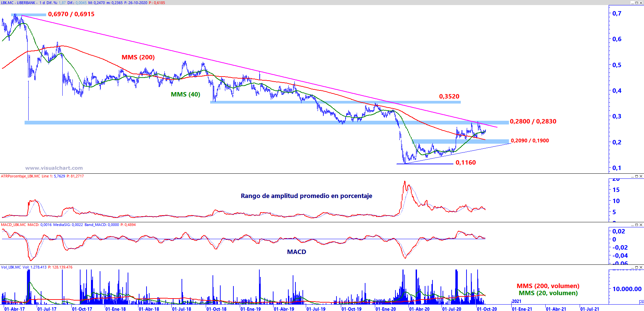Click the 0,02 value on MACD axis

click(619, 231)
